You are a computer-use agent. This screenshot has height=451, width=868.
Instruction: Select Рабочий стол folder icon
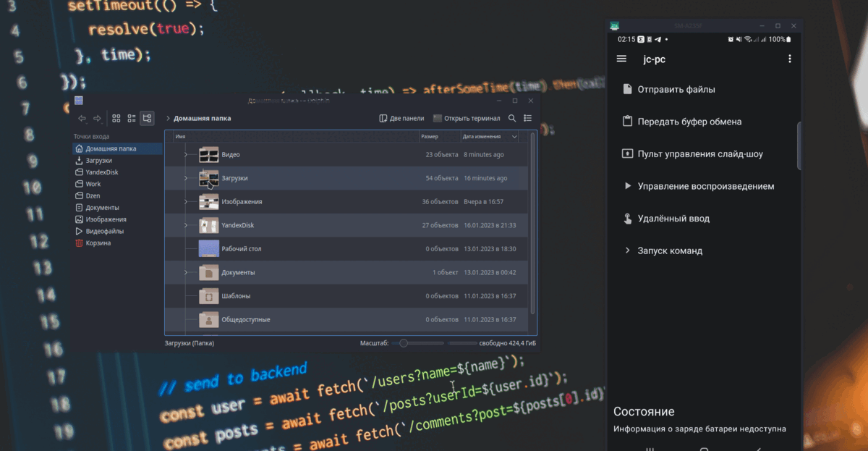(x=208, y=248)
